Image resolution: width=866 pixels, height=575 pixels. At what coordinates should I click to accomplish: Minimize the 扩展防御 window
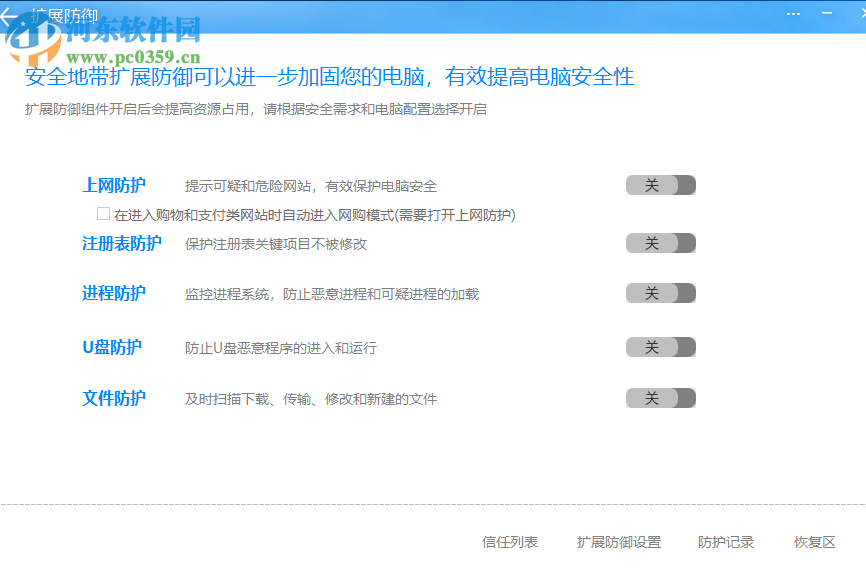[827, 13]
